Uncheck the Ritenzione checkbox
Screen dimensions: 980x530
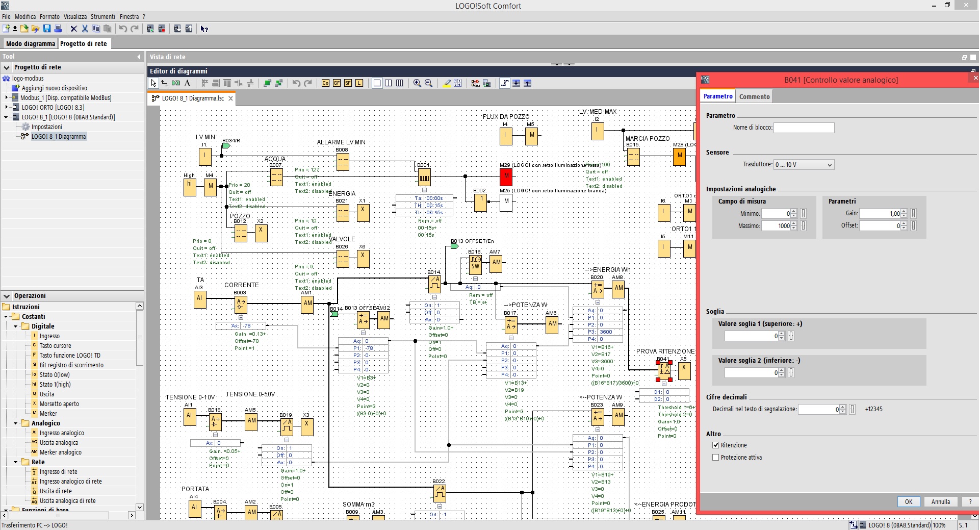pos(716,445)
